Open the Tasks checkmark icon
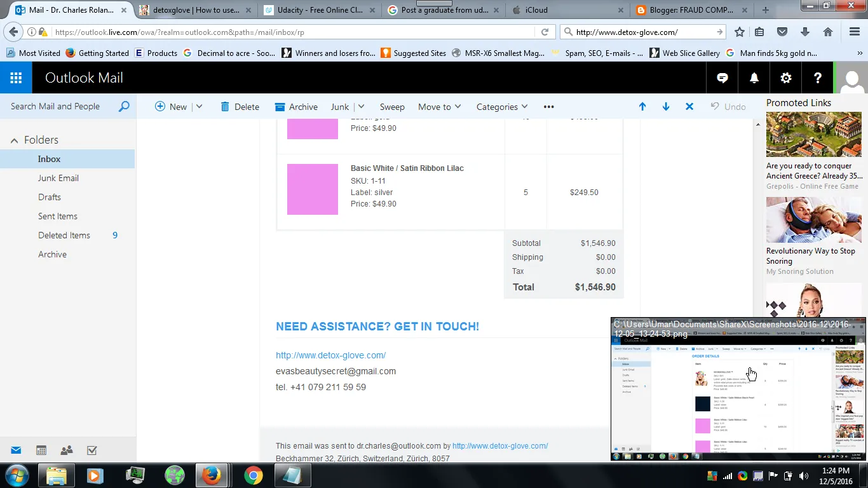Screen dimensions: 868x488 [x=92, y=451]
